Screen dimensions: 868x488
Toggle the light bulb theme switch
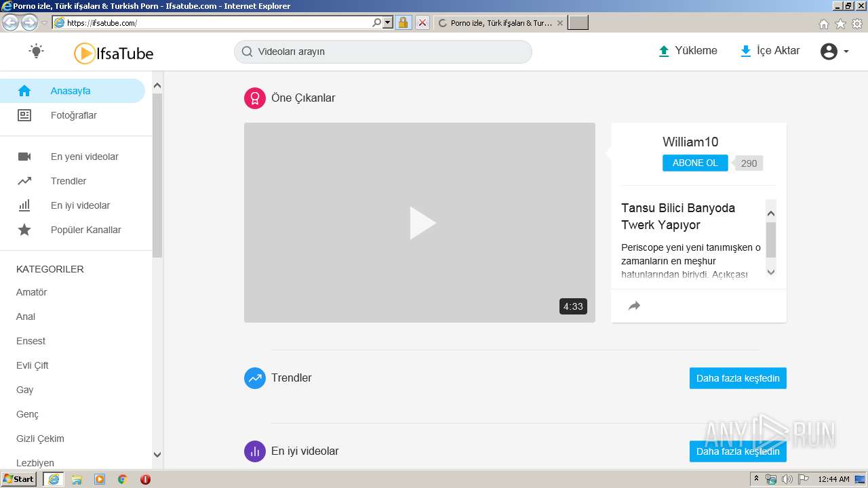click(37, 51)
